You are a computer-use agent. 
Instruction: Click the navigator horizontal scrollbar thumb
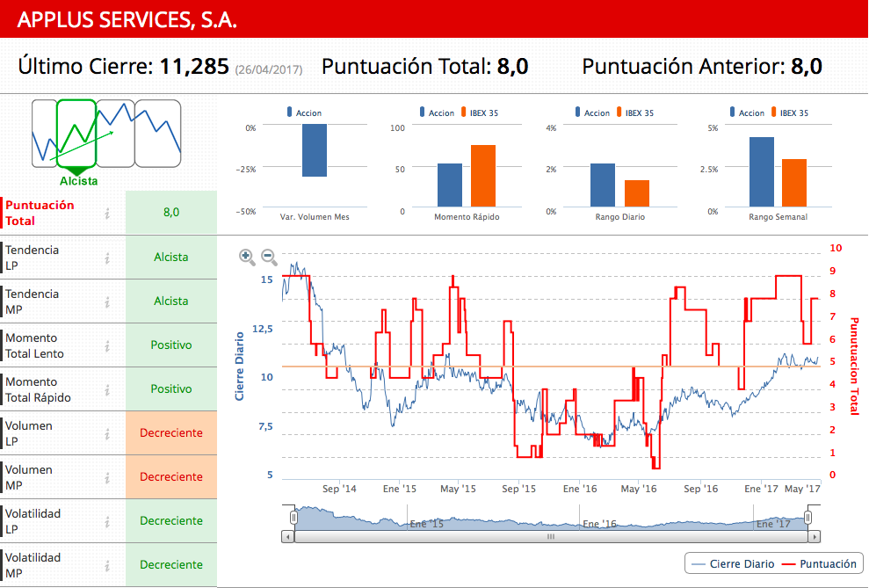click(x=551, y=536)
